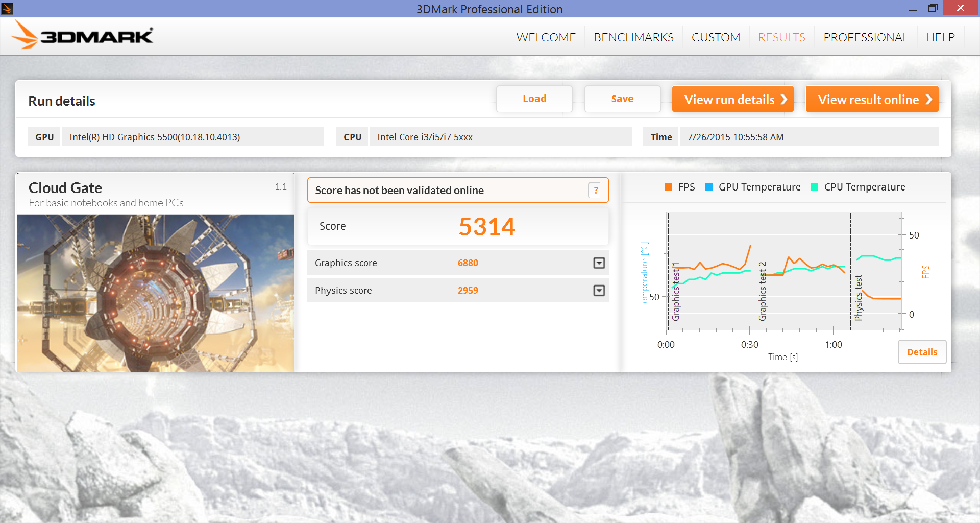
Task: Click the Graphics test 2 chart marker
Action: tap(763, 291)
